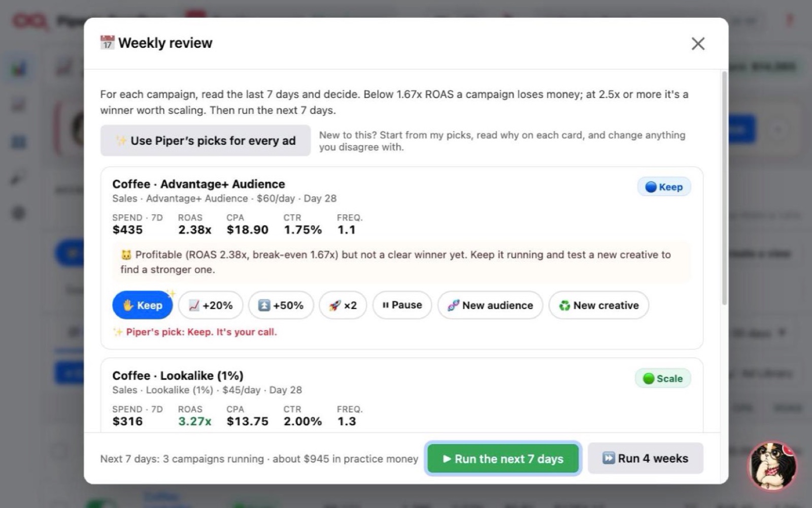Click the blue Keep status badge

664,187
